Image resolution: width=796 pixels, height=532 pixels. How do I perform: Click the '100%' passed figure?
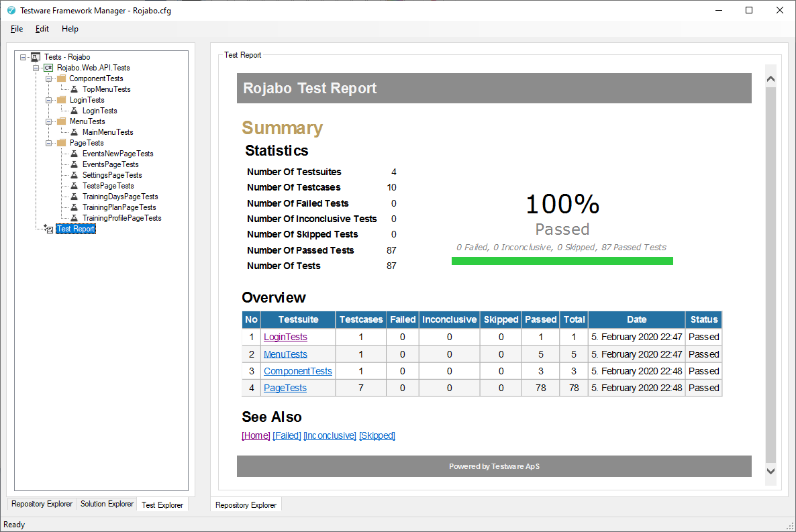(562, 204)
